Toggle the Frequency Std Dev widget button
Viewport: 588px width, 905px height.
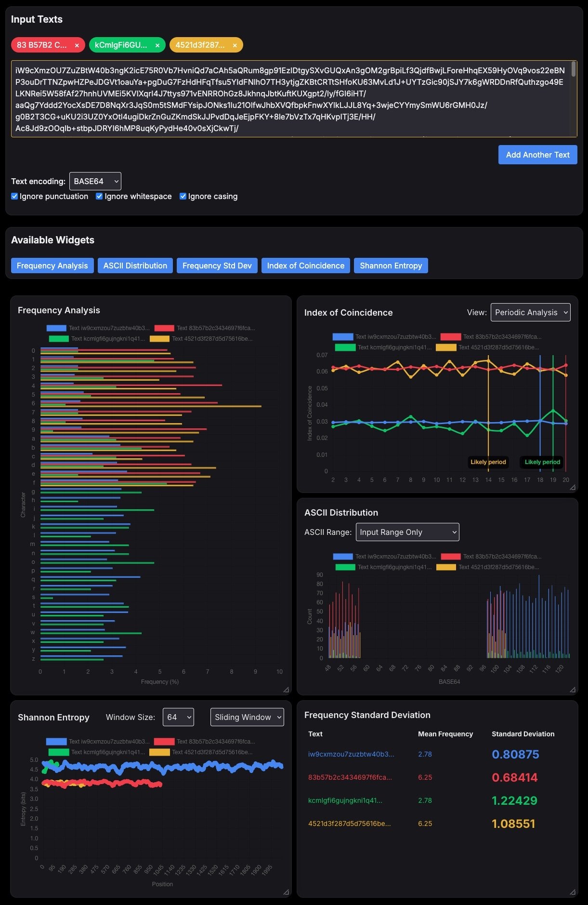217,266
